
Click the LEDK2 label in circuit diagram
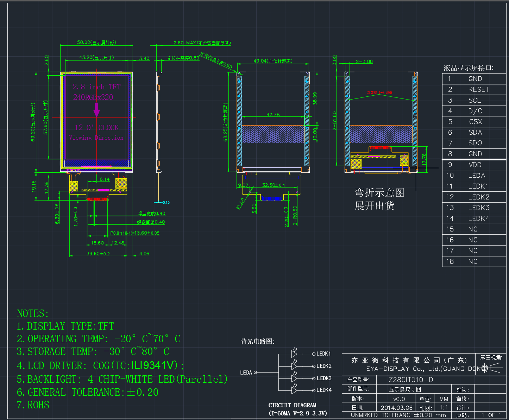click(x=324, y=366)
